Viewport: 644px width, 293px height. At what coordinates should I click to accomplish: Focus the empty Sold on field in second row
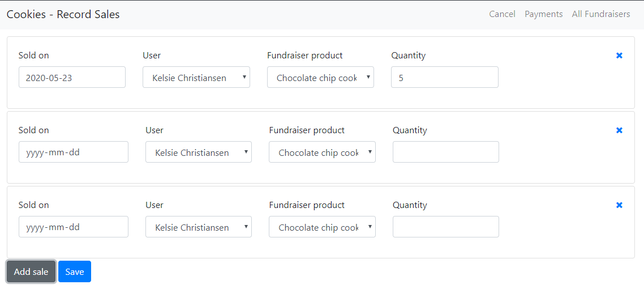[73, 152]
